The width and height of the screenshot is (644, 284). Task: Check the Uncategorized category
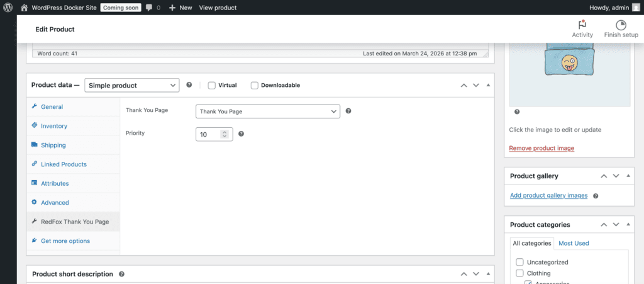coord(519,262)
